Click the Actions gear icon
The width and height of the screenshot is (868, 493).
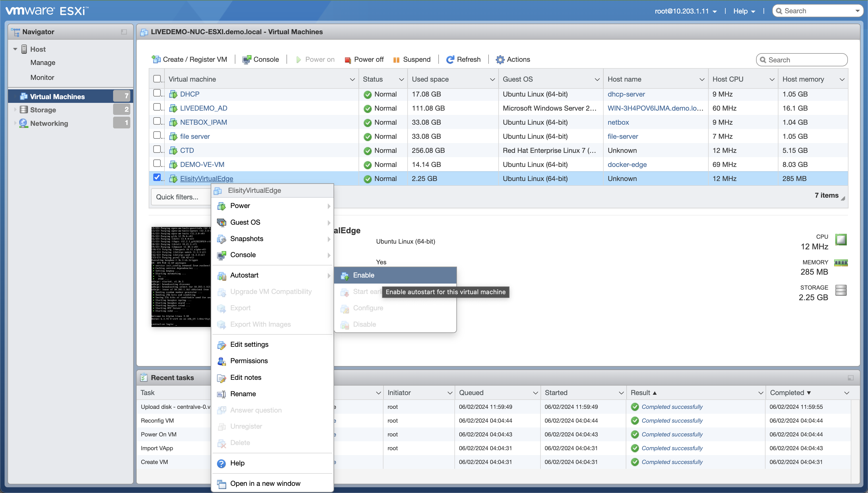(500, 59)
